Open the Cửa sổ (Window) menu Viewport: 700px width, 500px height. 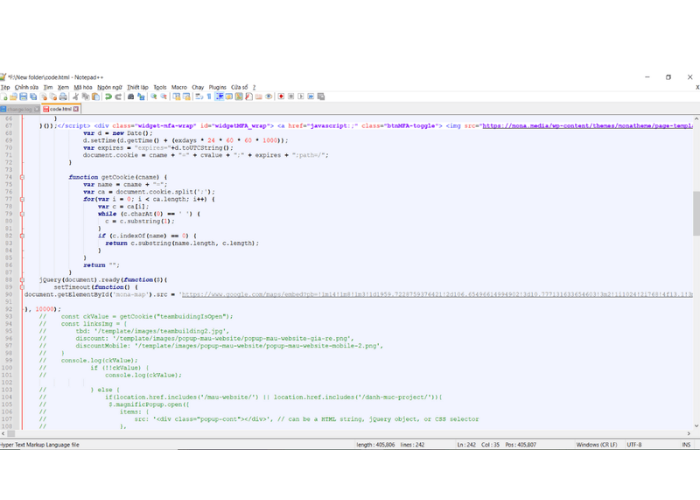click(239, 87)
